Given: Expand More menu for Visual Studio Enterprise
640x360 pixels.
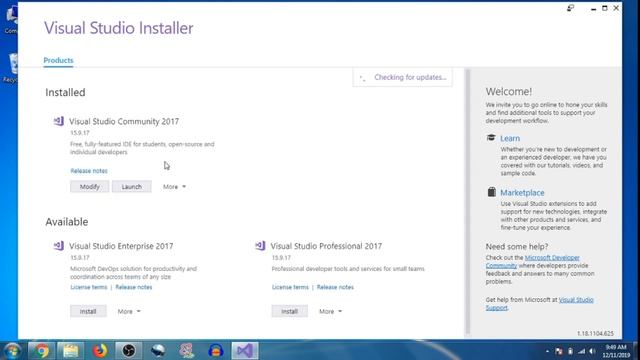Looking at the screenshot, I should coord(129,311).
